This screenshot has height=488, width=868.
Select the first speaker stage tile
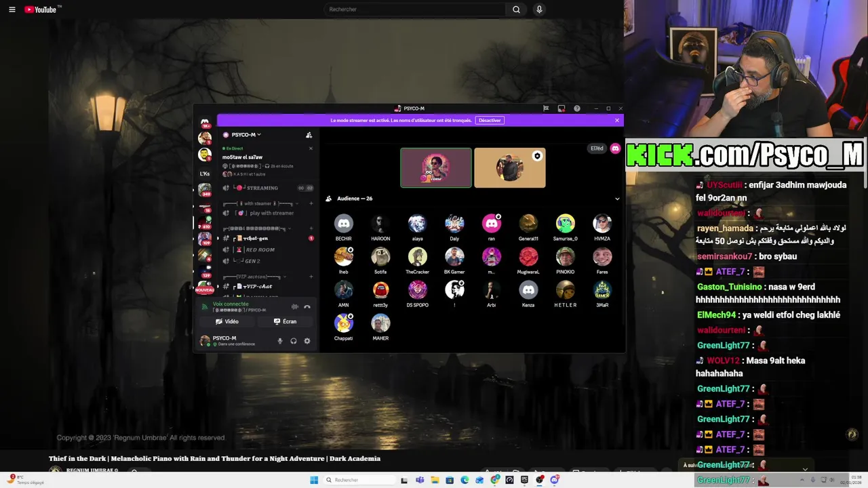point(435,167)
